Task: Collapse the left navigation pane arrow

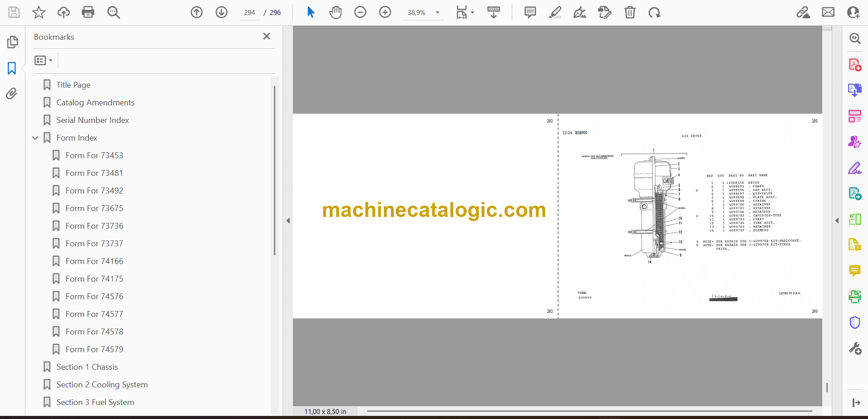Action: [x=288, y=221]
